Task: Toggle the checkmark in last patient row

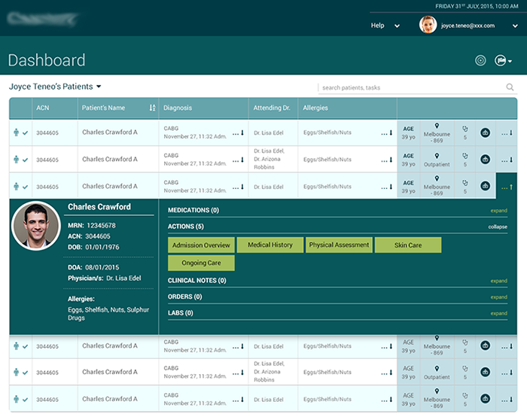Action: click(x=26, y=400)
